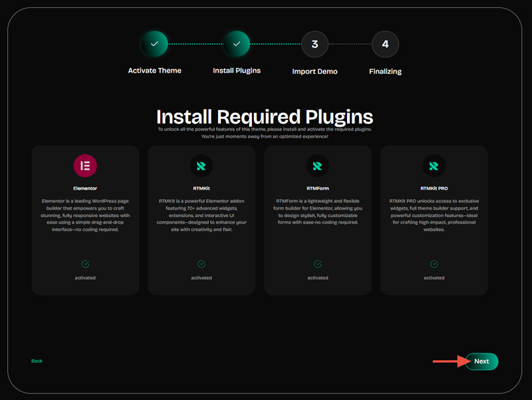The height and width of the screenshot is (400, 532).
Task: Click the Install Required Plugins heading
Action: coord(265,117)
